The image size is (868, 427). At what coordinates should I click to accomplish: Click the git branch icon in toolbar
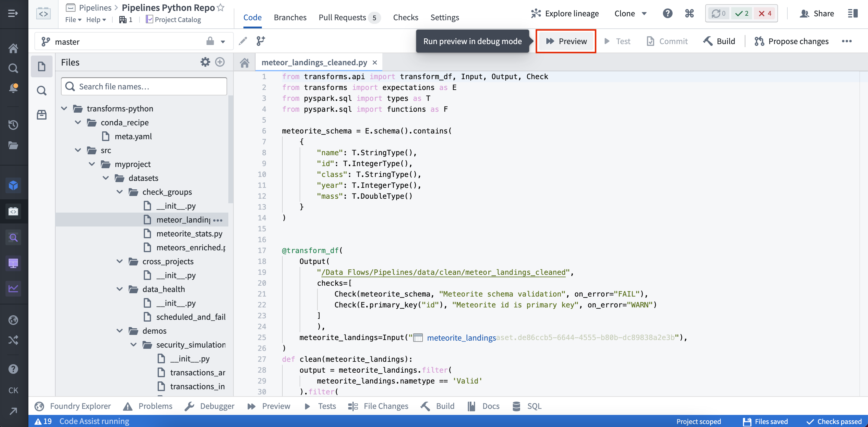click(260, 40)
